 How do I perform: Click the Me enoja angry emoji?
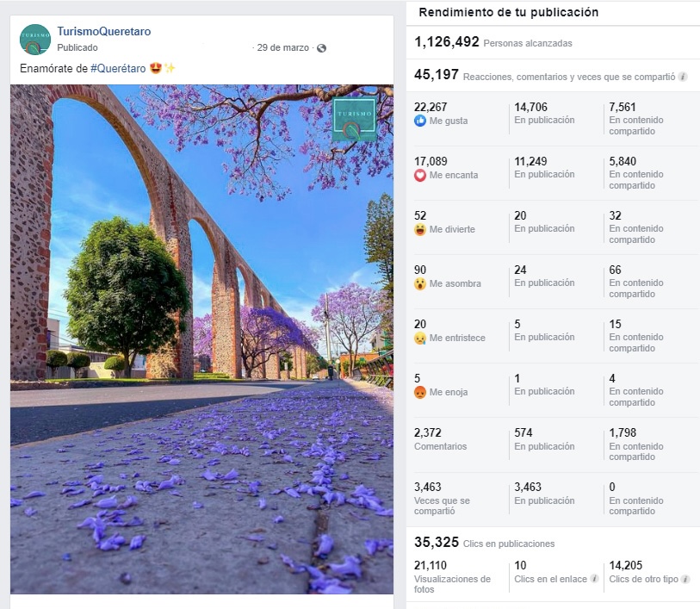coord(420,393)
